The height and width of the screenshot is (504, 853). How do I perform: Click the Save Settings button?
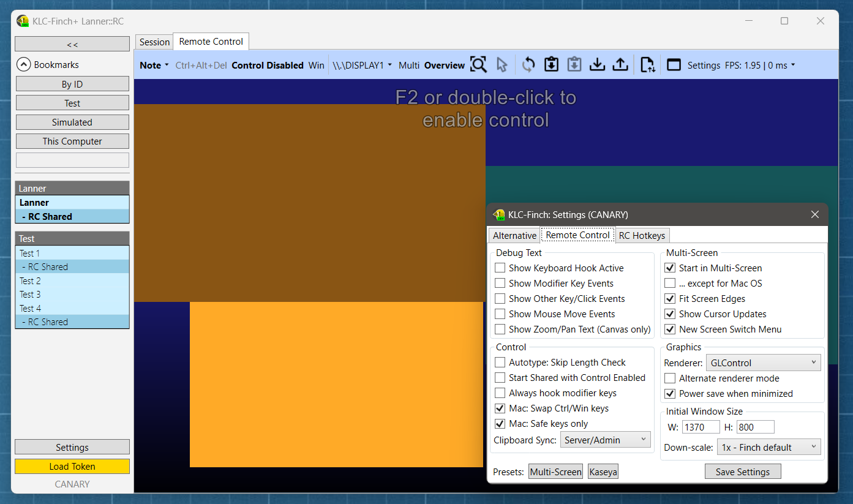coord(743,472)
